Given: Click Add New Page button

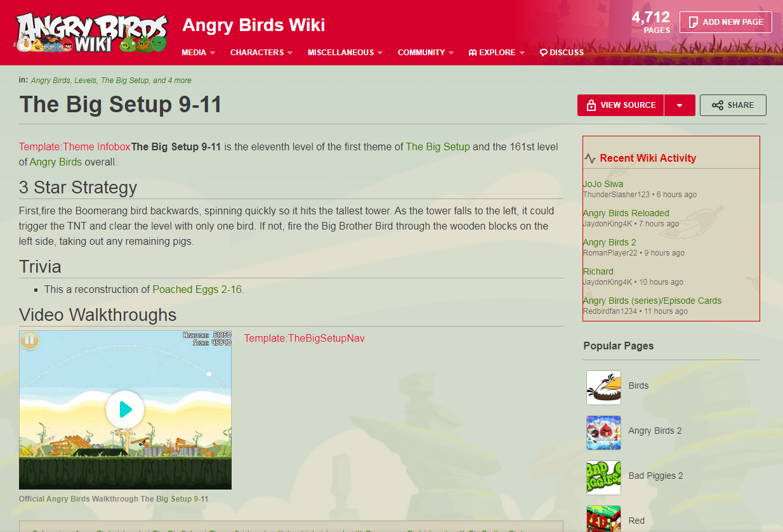Looking at the screenshot, I should pos(725,22).
